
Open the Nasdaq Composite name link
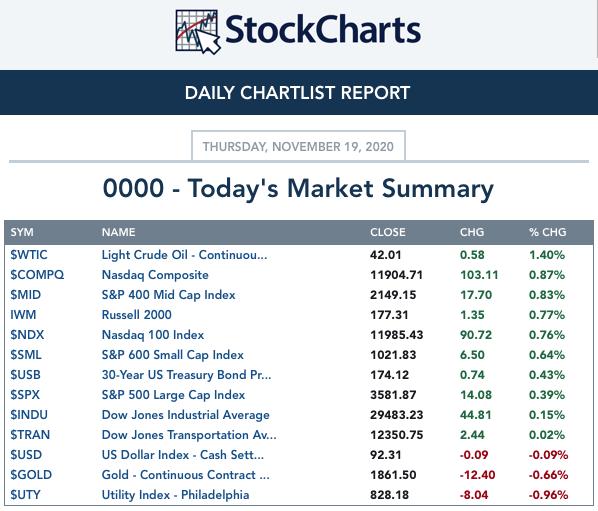point(155,275)
